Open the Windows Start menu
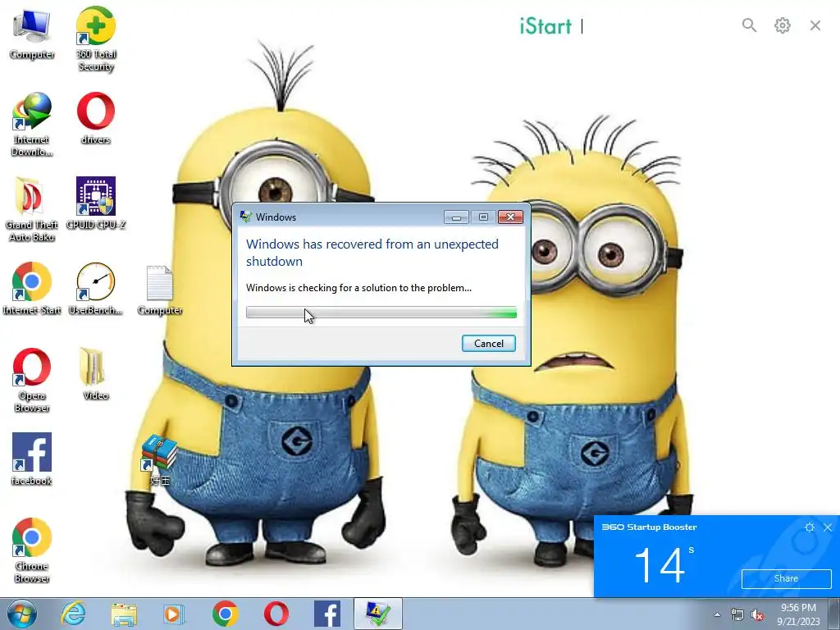The height and width of the screenshot is (630, 840). click(21, 614)
